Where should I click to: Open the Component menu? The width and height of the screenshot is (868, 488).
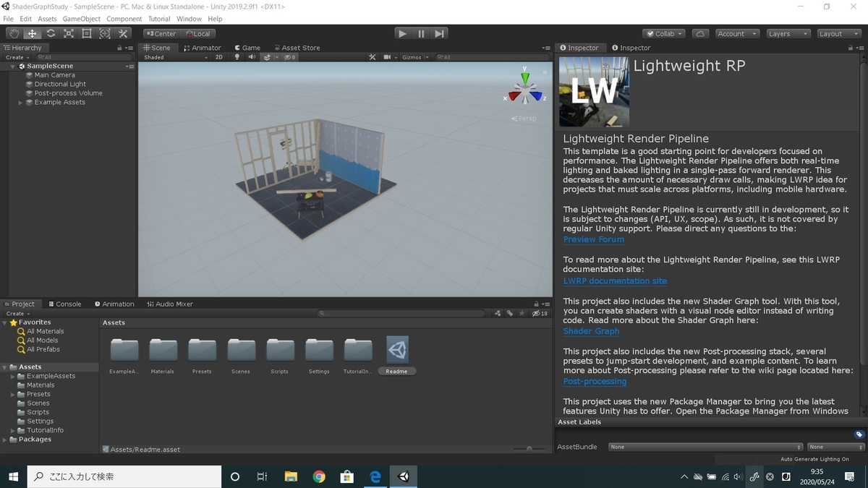[124, 19]
